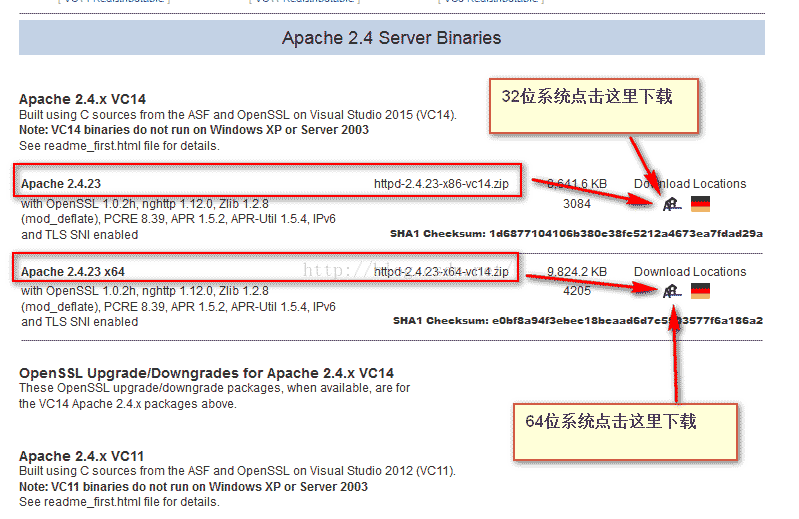799x519 pixels.
Task: Select the Apache 2.4.23 x64 title
Action: tap(73, 272)
